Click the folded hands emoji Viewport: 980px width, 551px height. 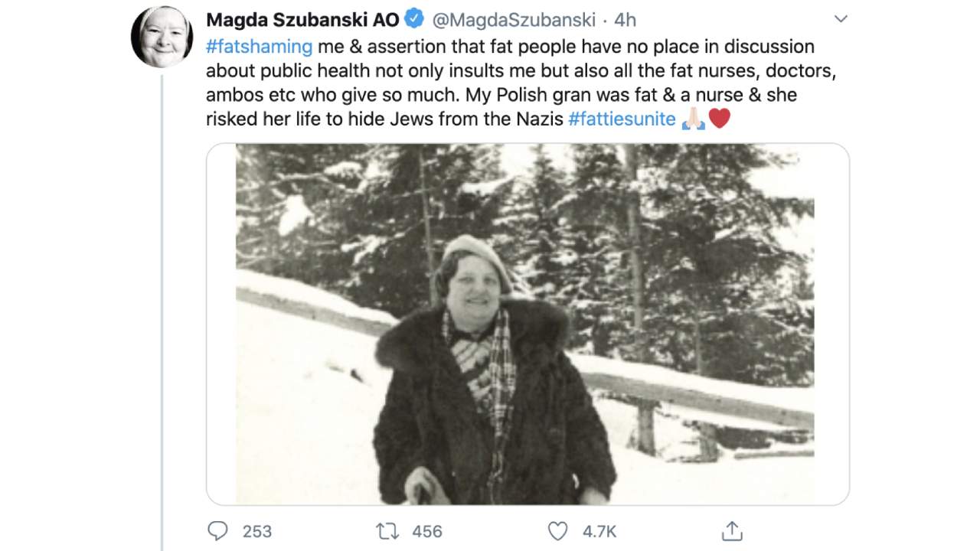[693, 119]
